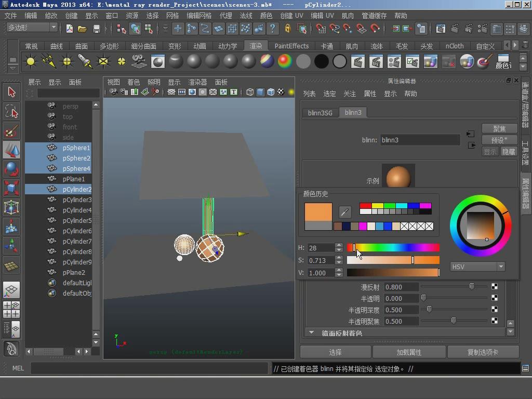Click the 预设* button
Screen dimensions: 532x399
pos(499,140)
